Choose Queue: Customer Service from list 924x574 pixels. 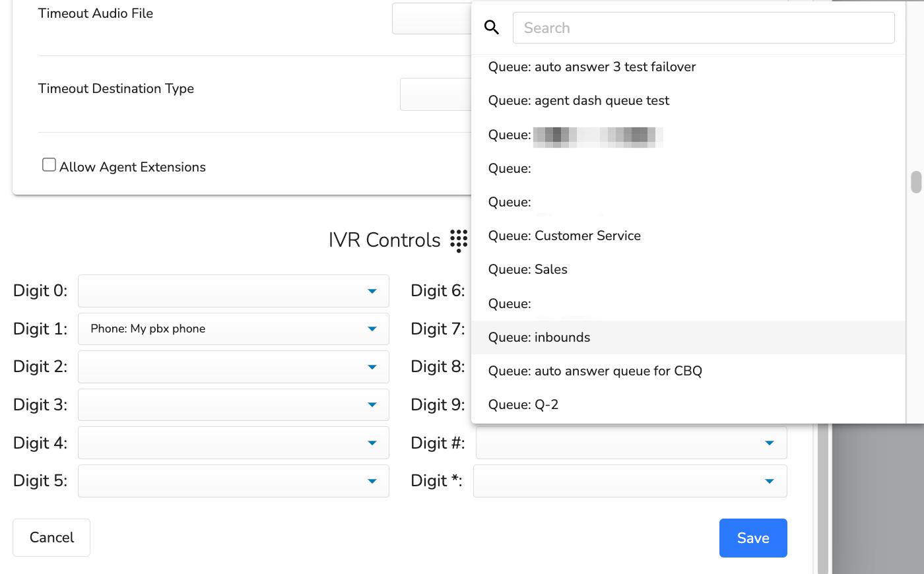point(688,236)
